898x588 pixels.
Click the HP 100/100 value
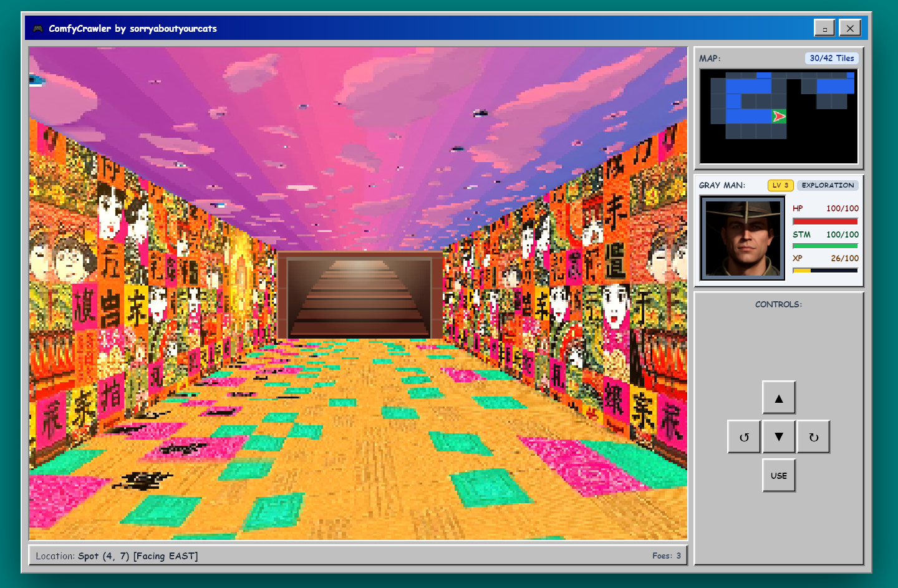(x=842, y=208)
